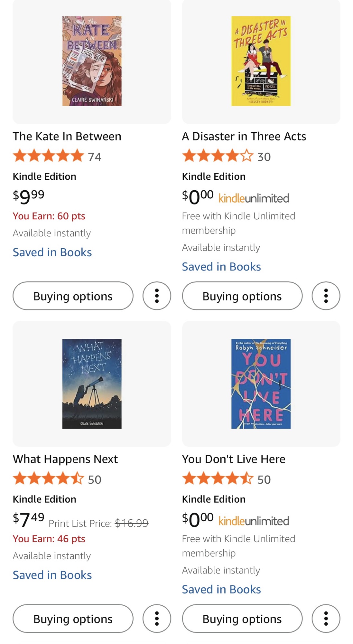Open The Kate In Between cover image
Screen dimensions: 353x644
[92, 61]
